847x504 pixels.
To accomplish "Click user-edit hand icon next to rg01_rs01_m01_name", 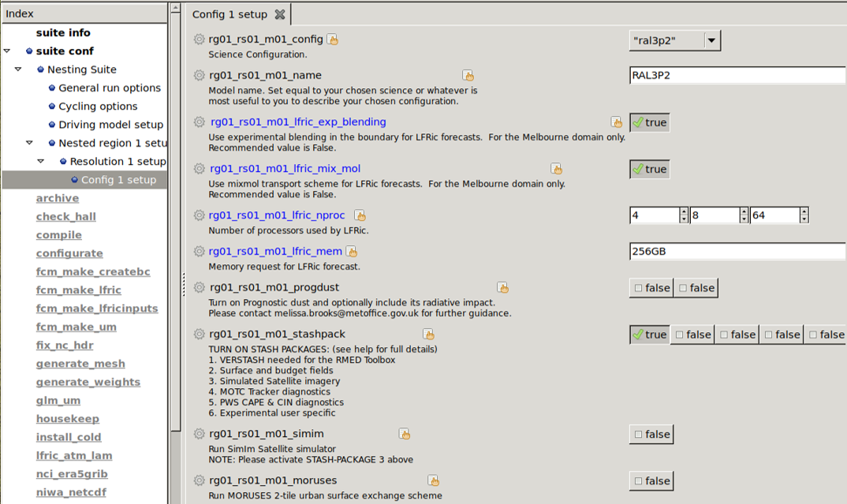I will (468, 76).
